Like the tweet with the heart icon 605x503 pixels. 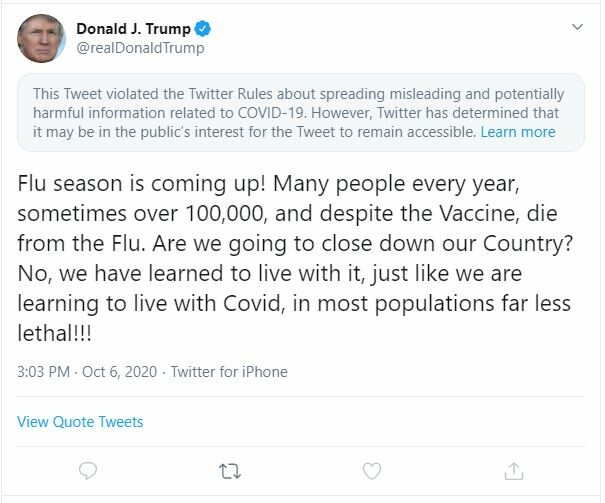pyautogui.click(x=372, y=471)
